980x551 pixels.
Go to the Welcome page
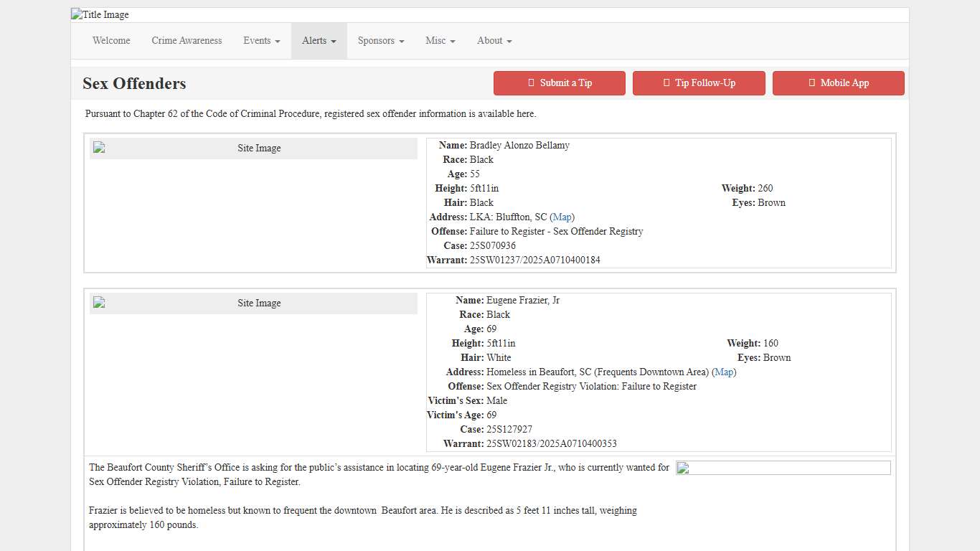click(x=111, y=41)
